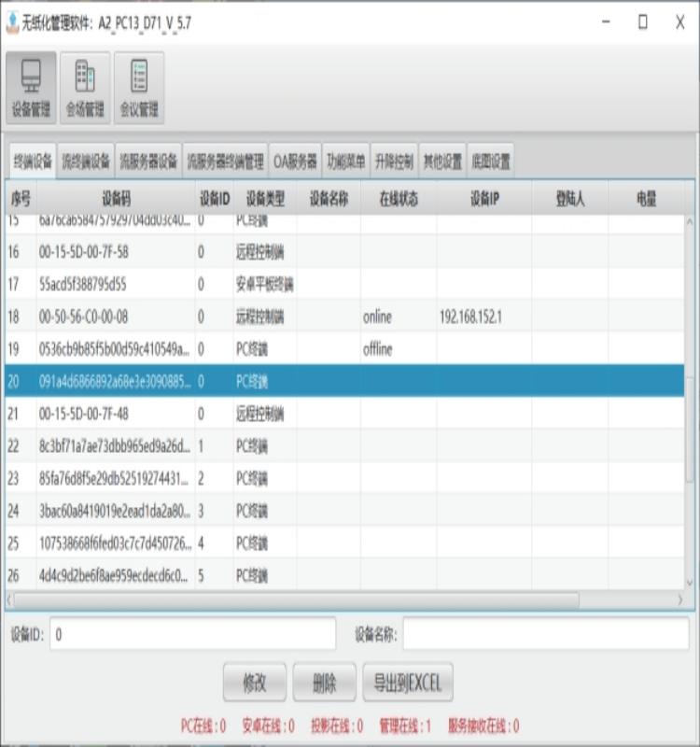Click the app logo in title bar
The width and height of the screenshot is (700, 747).
(x=12, y=22)
